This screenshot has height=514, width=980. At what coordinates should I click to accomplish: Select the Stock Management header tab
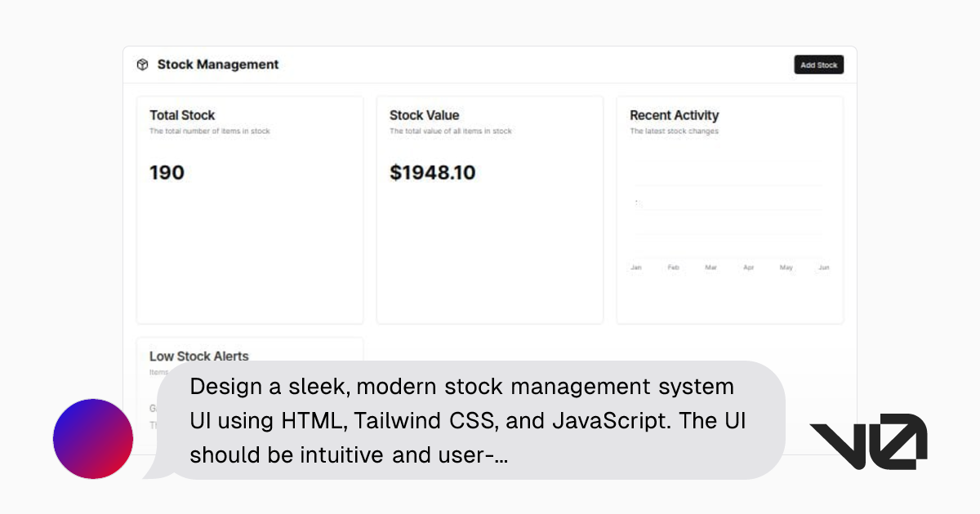coord(217,64)
